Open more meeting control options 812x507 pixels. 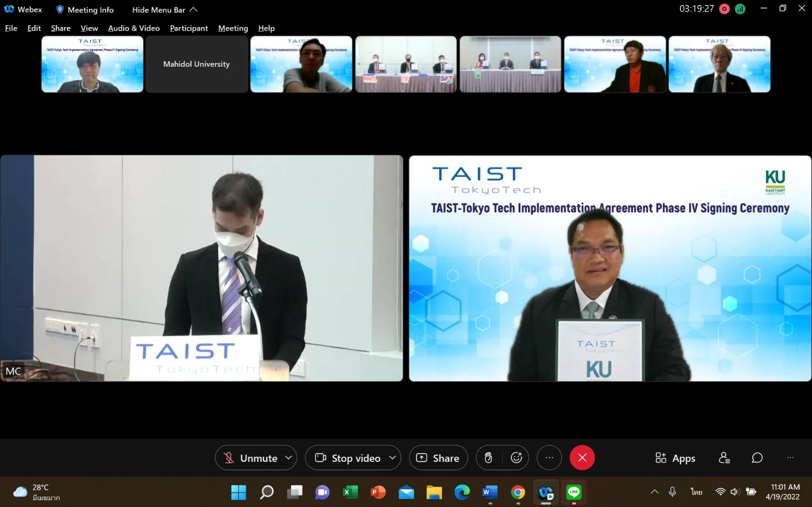(549, 457)
